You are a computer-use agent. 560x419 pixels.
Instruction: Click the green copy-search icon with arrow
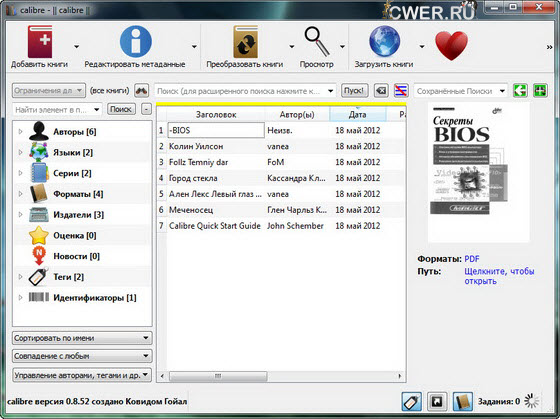[520, 91]
